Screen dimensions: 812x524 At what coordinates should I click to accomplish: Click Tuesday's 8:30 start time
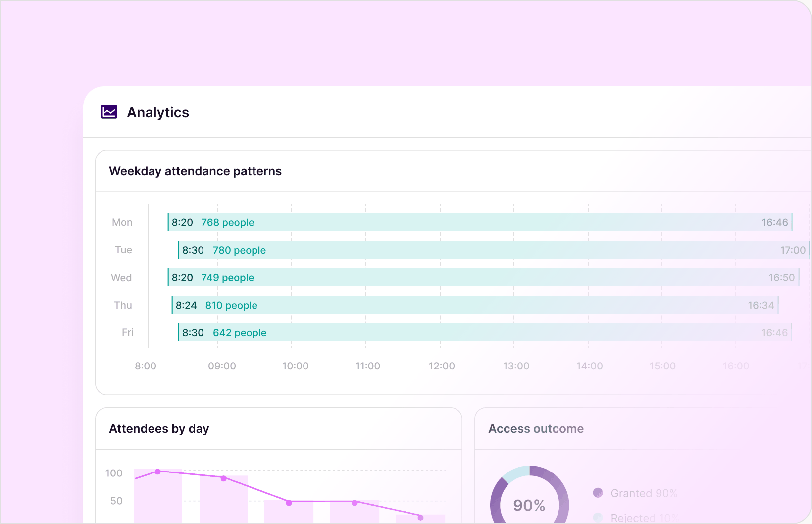click(193, 250)
